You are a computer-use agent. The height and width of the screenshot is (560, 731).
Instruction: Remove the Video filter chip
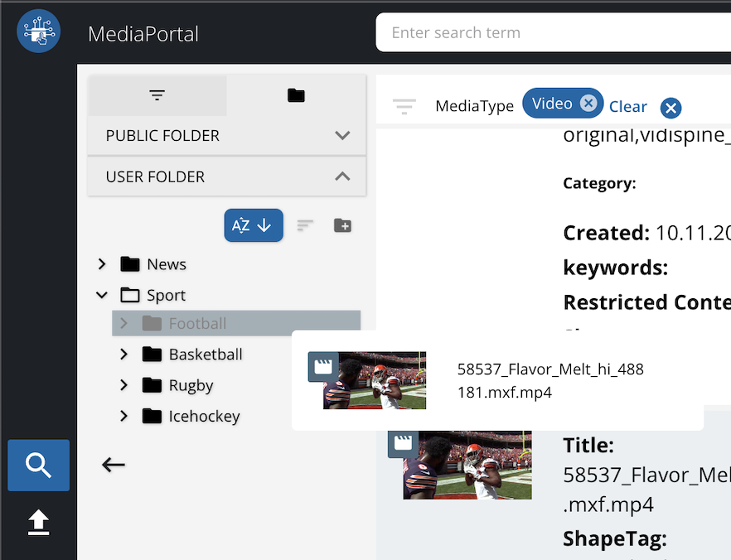click(x=588, y=104)
